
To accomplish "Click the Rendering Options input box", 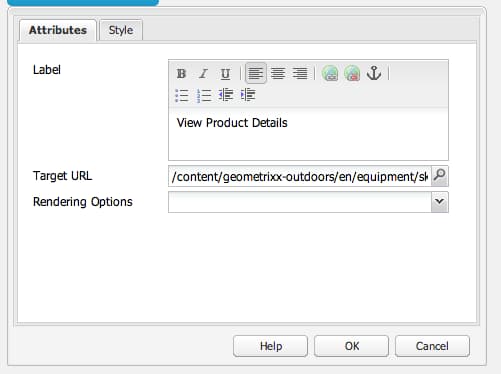I will [300, 202].
